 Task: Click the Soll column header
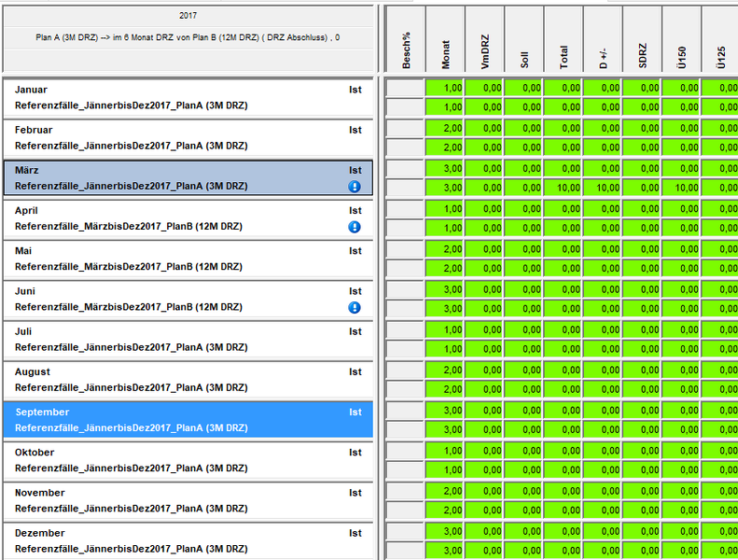tap(524, 39)
